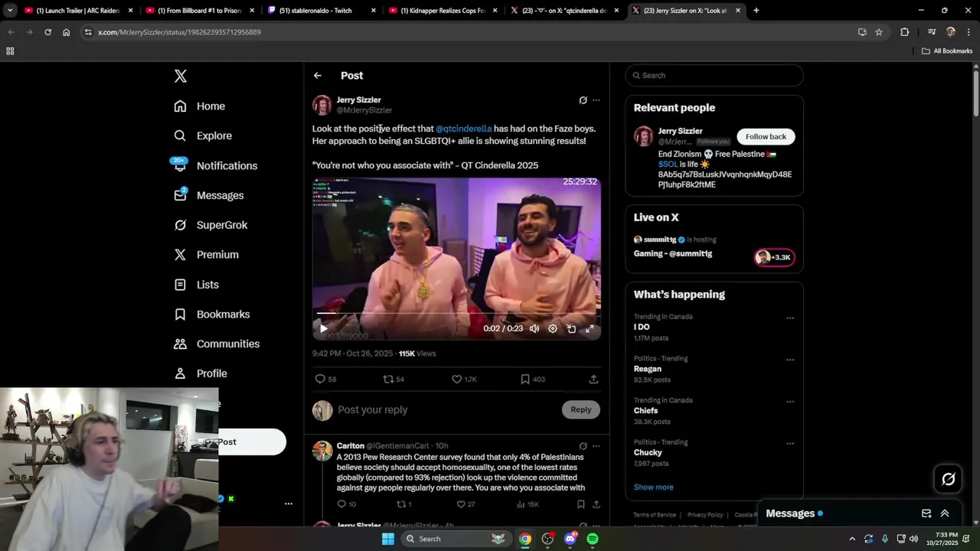The height and width of the screenshot is (551, 980).
Task: Repost Carlton's comment
Action: 403,504
